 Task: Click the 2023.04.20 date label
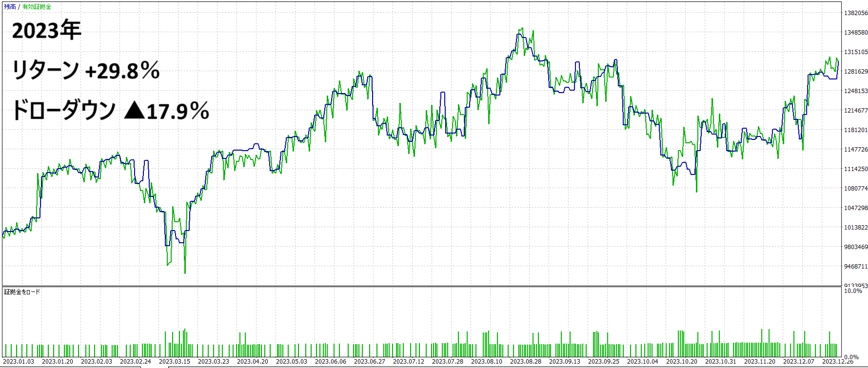[253, 362]
